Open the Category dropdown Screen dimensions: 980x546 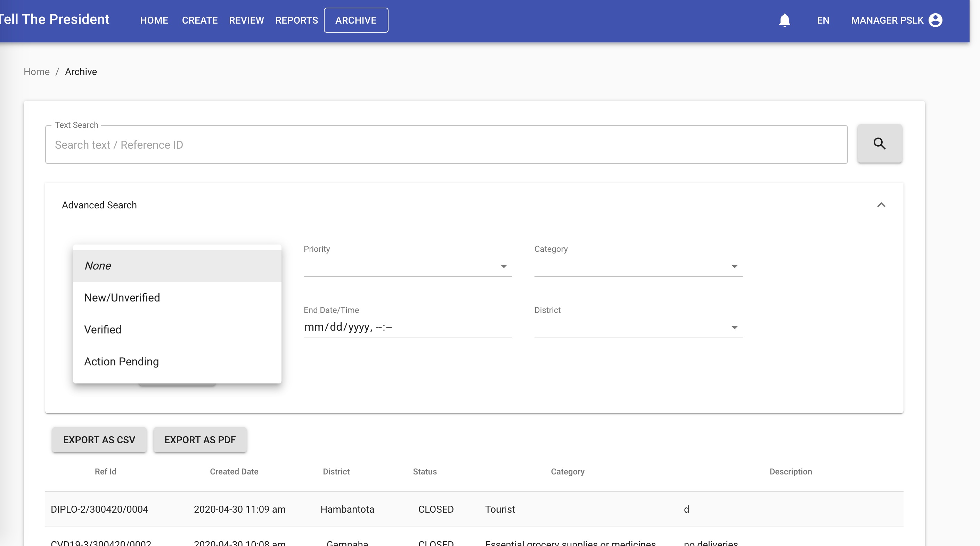coord(638,266)
